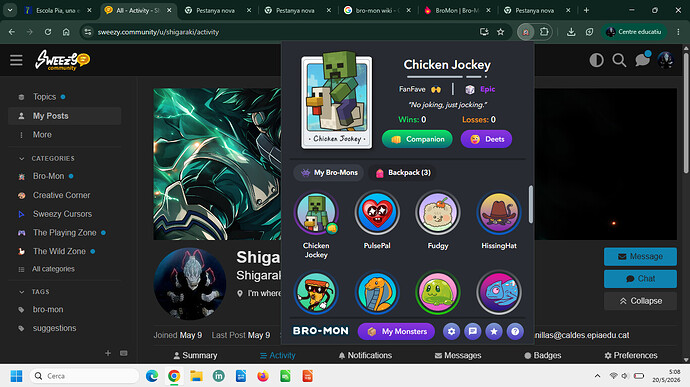Reload the page

point(48,32)
